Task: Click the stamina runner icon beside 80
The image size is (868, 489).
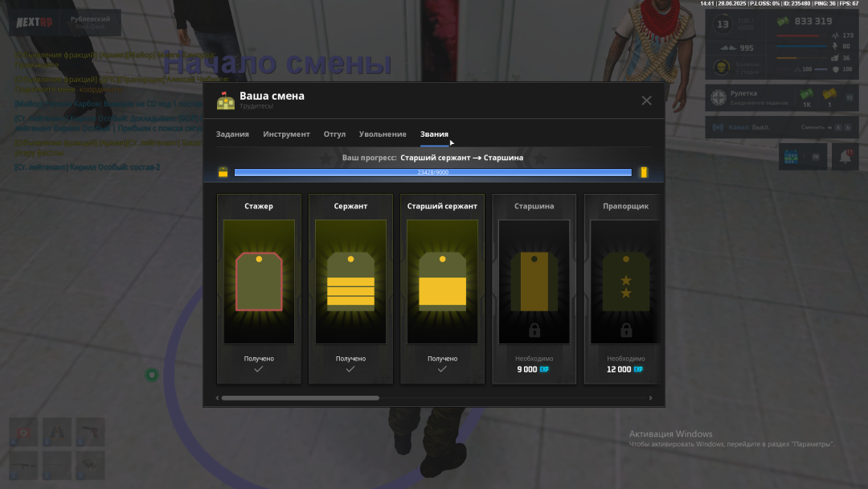Action: click(835, 47)
